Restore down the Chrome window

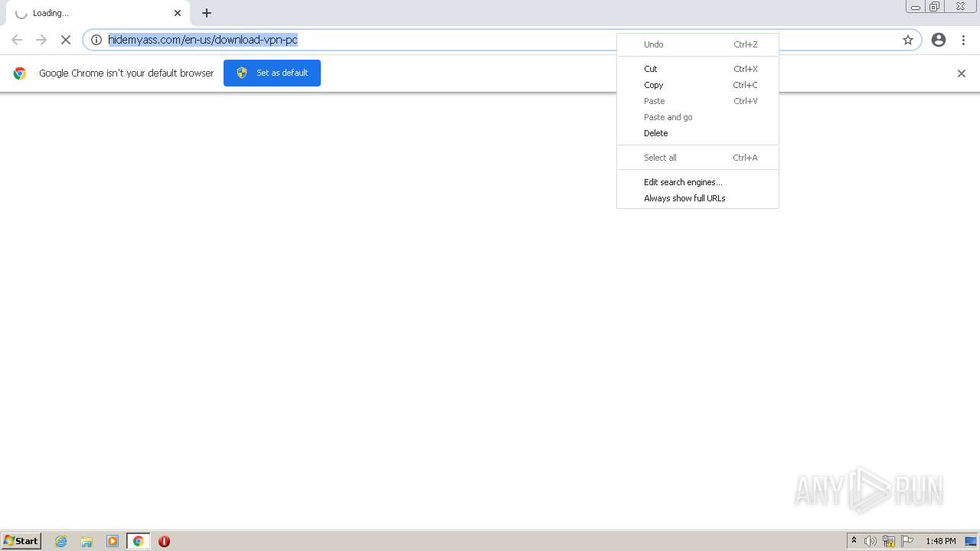935,7
